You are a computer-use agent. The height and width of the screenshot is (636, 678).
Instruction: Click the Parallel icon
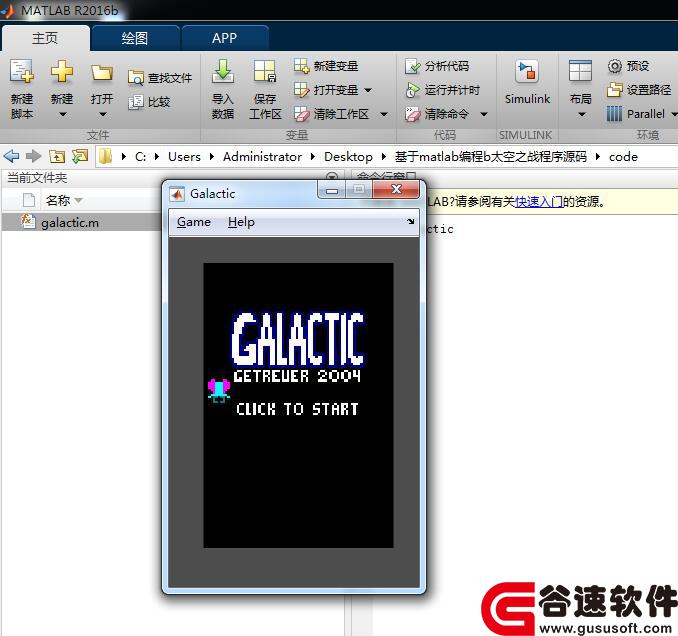(x=614, y=114)
